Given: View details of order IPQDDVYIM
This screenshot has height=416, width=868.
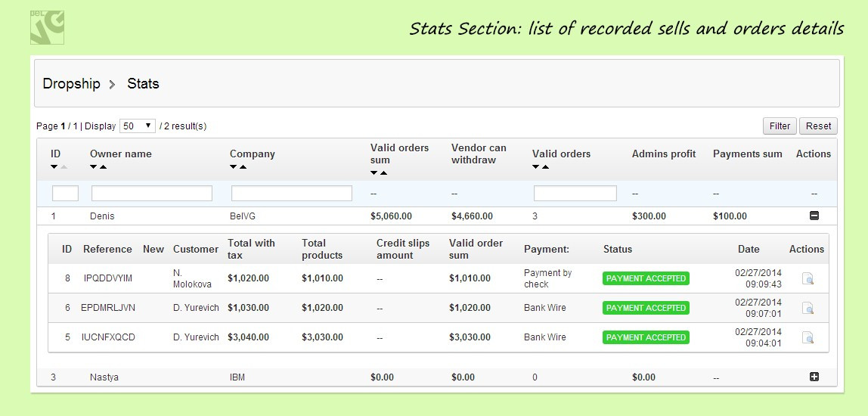Looking at the screenshot, I should click(x=808, y=279).
